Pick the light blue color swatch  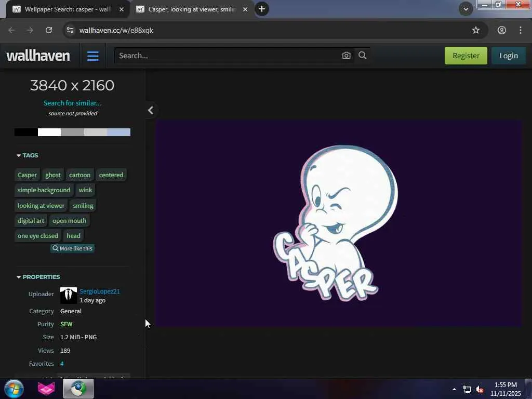pos(119,132)
